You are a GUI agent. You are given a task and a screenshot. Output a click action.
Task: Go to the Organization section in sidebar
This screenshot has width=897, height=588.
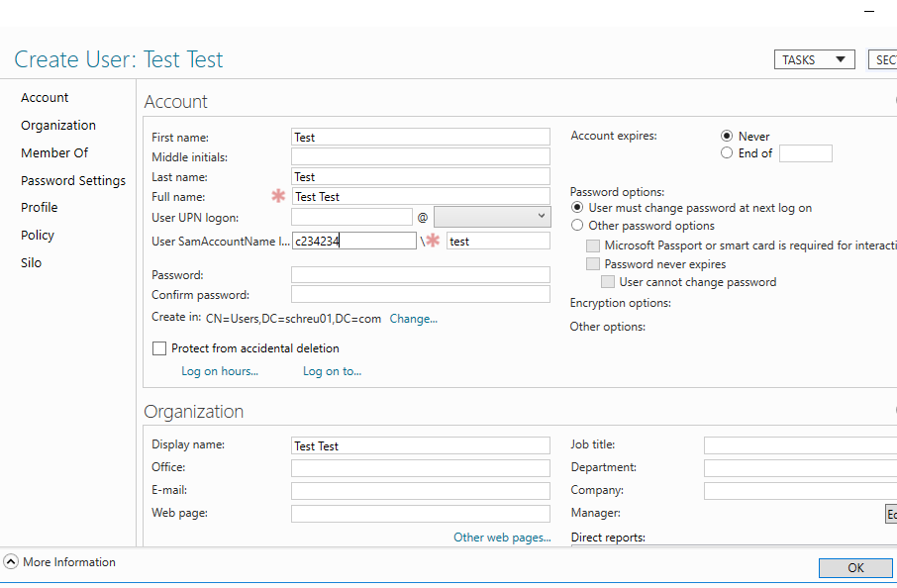click(58, 126)
